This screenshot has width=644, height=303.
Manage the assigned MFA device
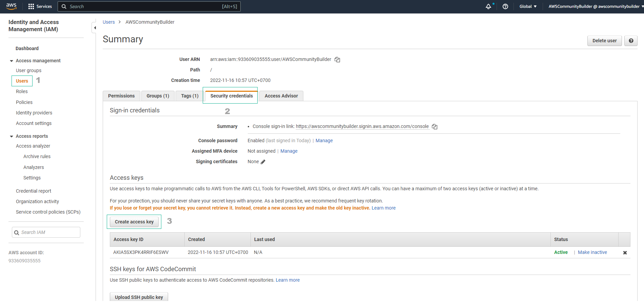289,151
